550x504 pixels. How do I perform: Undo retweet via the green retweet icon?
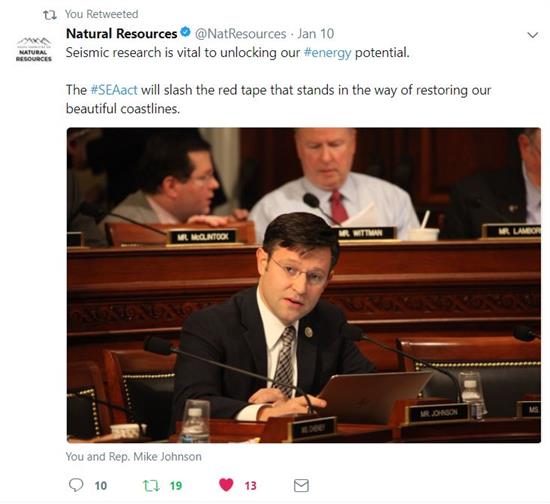pos(151,485)
